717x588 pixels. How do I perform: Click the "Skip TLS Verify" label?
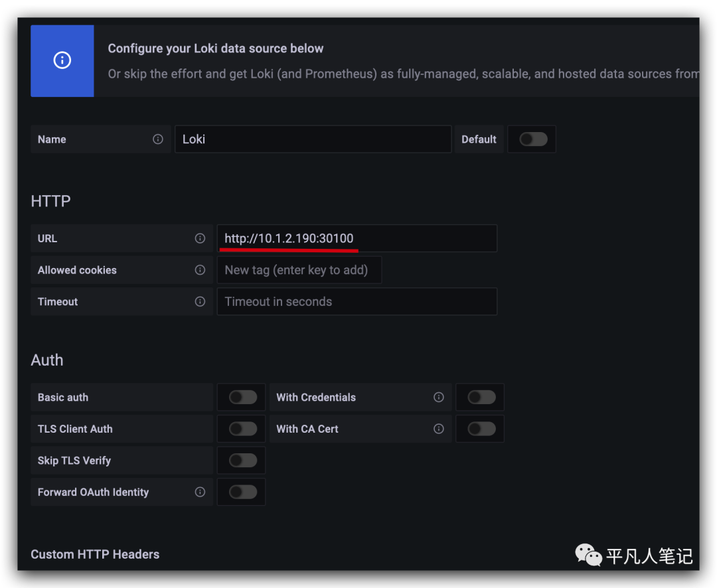coord(74,461)
